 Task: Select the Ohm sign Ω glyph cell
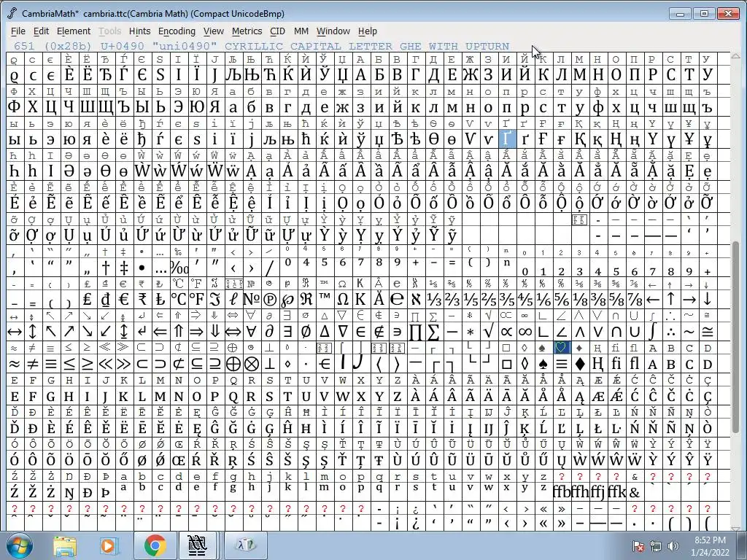pos(343,299)
